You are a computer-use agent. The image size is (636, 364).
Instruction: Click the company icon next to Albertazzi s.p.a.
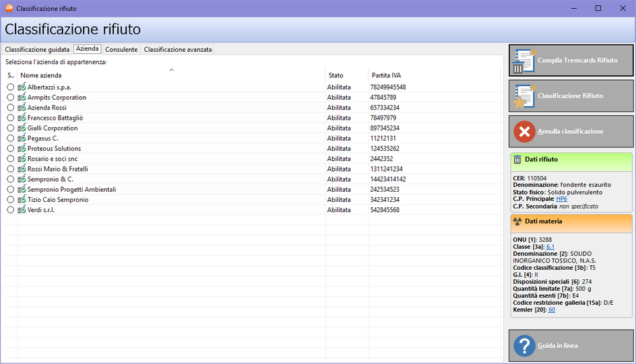pyautogui.click(x=22, y=87)
